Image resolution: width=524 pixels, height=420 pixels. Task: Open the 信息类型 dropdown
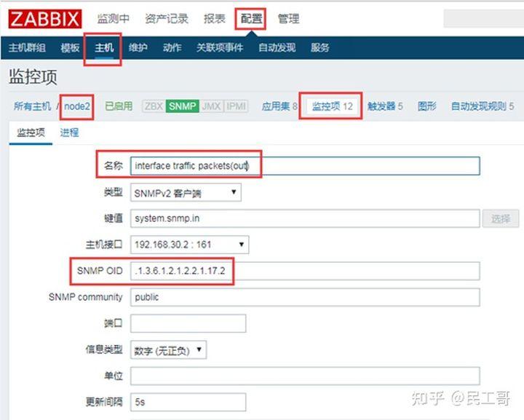click(168, 350)
